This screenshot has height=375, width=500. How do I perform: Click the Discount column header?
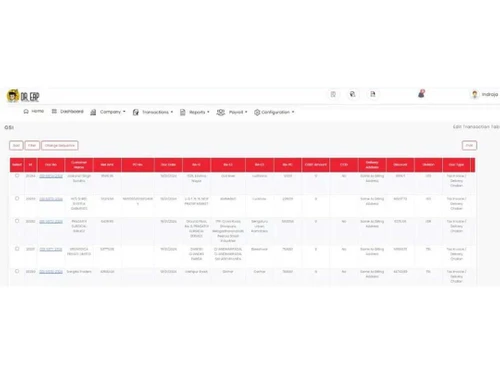pyautogui.click(x=400, y=165)
